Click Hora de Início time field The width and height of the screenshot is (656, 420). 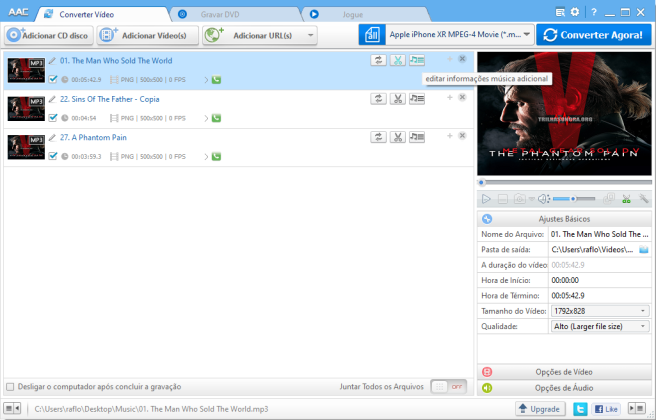600,280
